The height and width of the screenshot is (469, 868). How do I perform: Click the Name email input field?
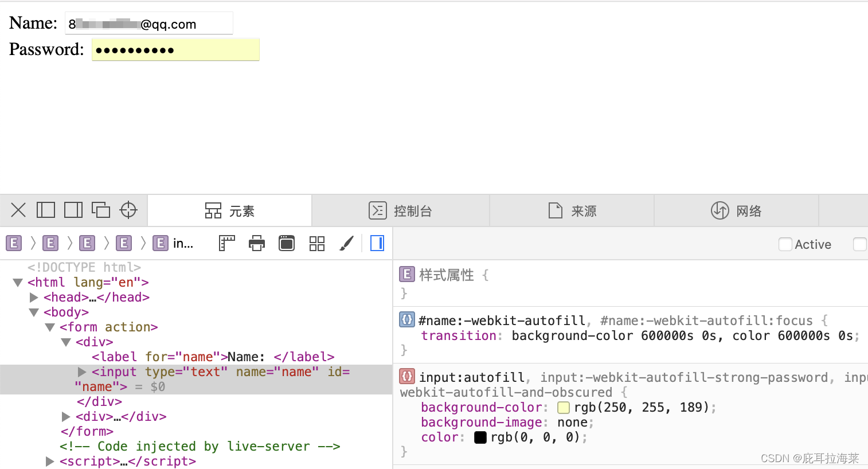[149, 24]
